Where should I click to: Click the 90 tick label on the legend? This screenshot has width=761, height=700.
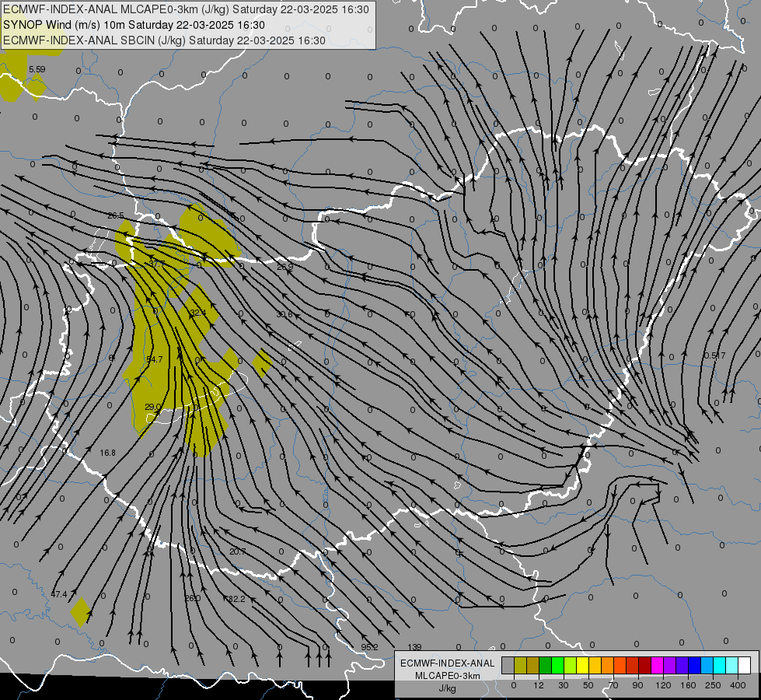tap(637, 685)
